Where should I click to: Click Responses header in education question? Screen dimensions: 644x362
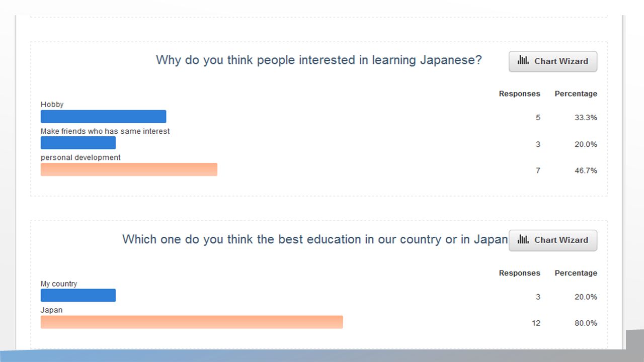point(519,273)
